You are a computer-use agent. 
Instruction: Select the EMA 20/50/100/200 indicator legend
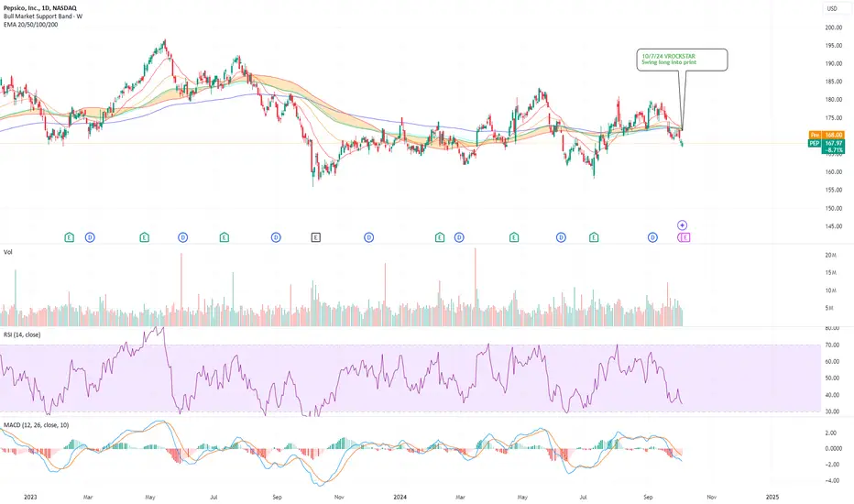pyautogui.click(x=30, y=25)
